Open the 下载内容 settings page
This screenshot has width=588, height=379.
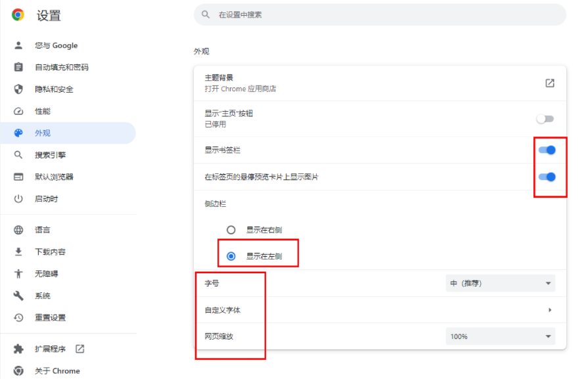pyautogui.click(x=68, y=252)
